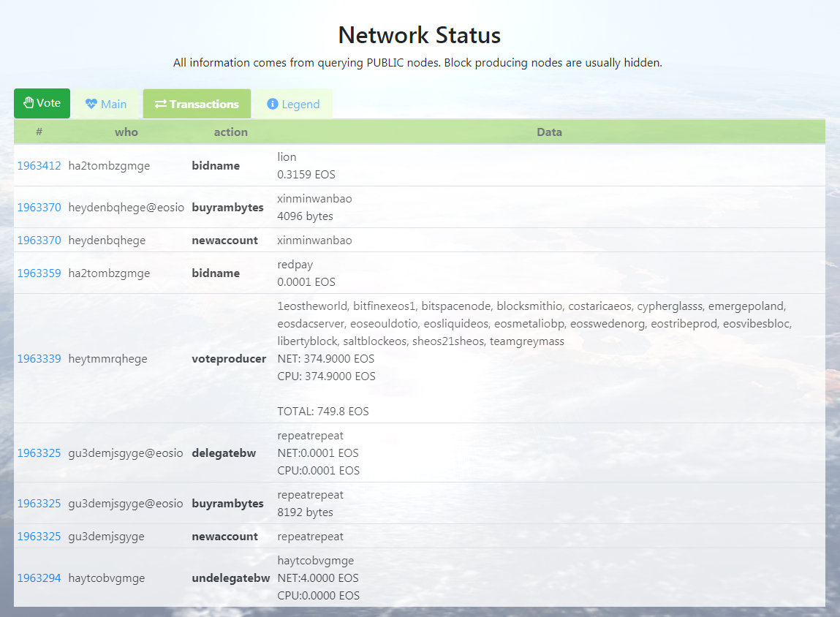Open block 1963359 for the redpay bidname
The width and height of the screenshot is (840, 617).
(39, 273)
